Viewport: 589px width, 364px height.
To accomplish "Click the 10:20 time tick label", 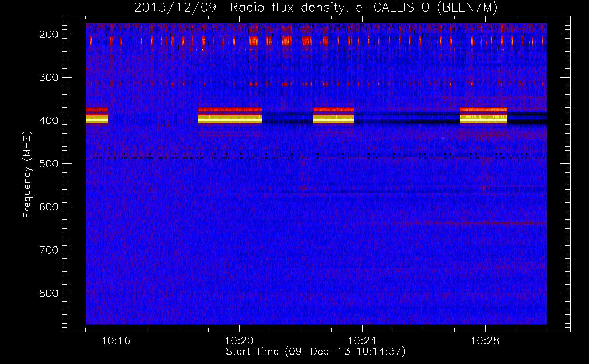I will [239, 341].
